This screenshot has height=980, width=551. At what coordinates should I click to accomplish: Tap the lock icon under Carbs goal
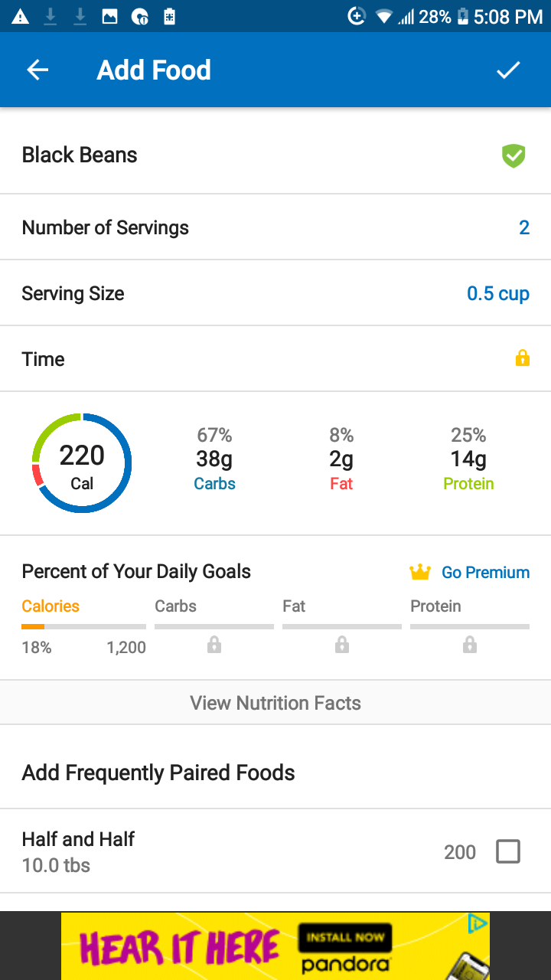(x=214, y=645)
